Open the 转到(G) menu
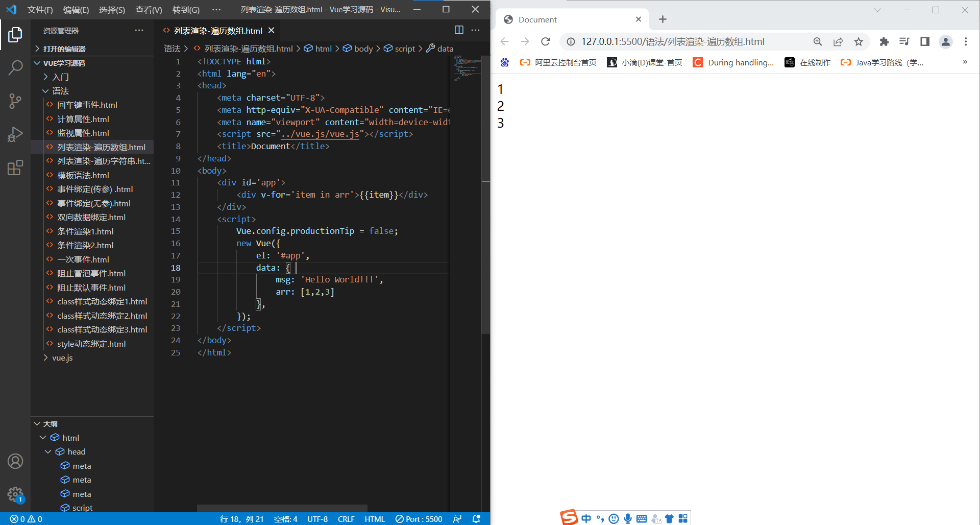Image resolution: width=980 pixels, height=525 pixels. (186, 10)
